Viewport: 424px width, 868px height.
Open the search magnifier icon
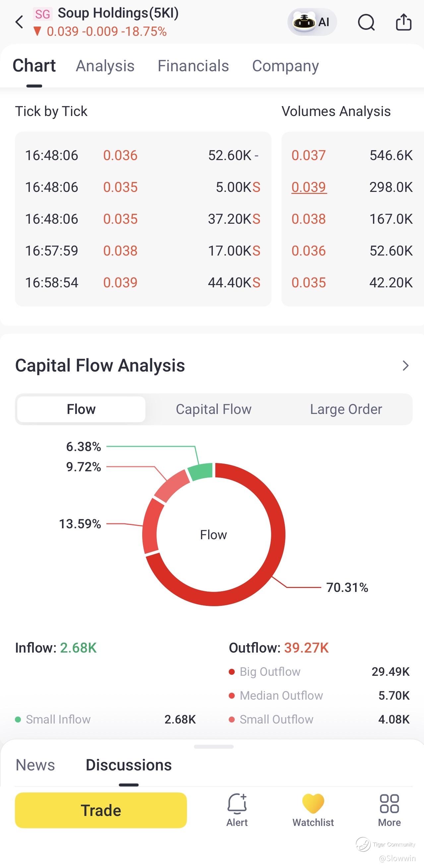coord(366,23)
